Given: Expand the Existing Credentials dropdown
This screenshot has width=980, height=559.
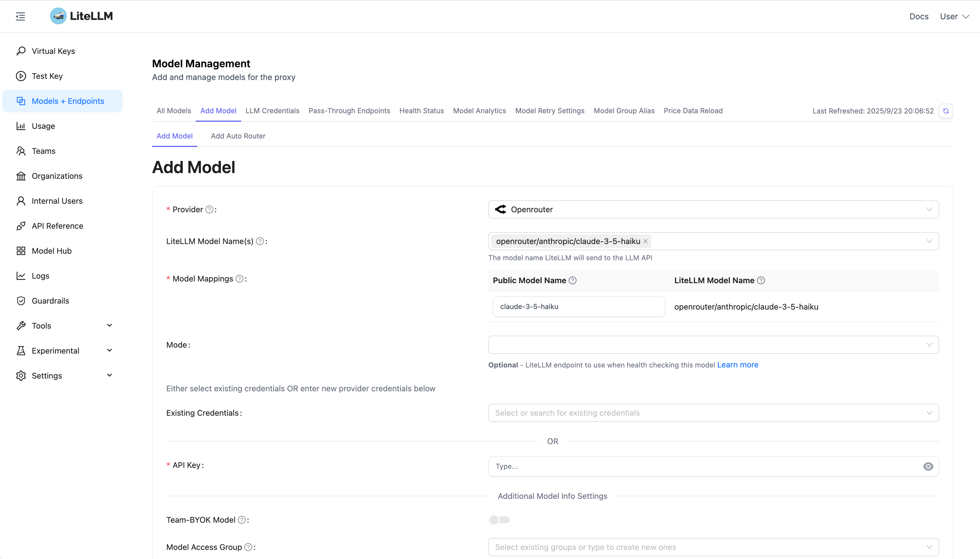Looking at the screenshot, I should [x=713, y=413].
